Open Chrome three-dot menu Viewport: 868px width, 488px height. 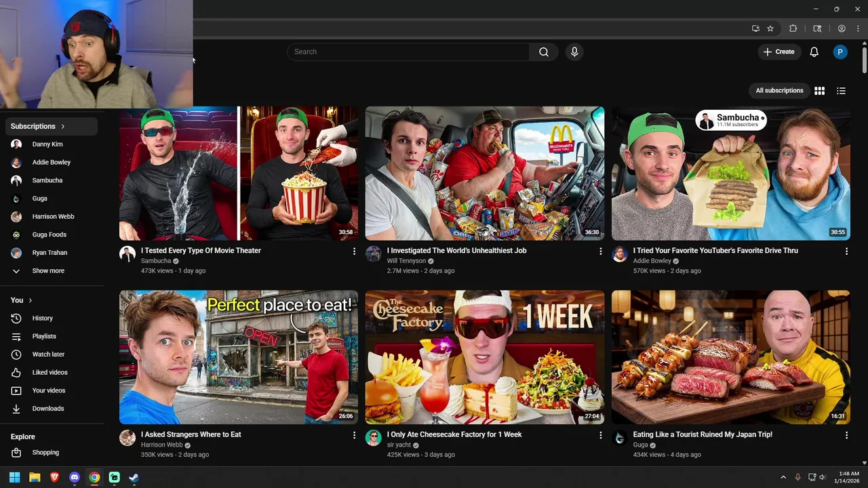[856, 28]
